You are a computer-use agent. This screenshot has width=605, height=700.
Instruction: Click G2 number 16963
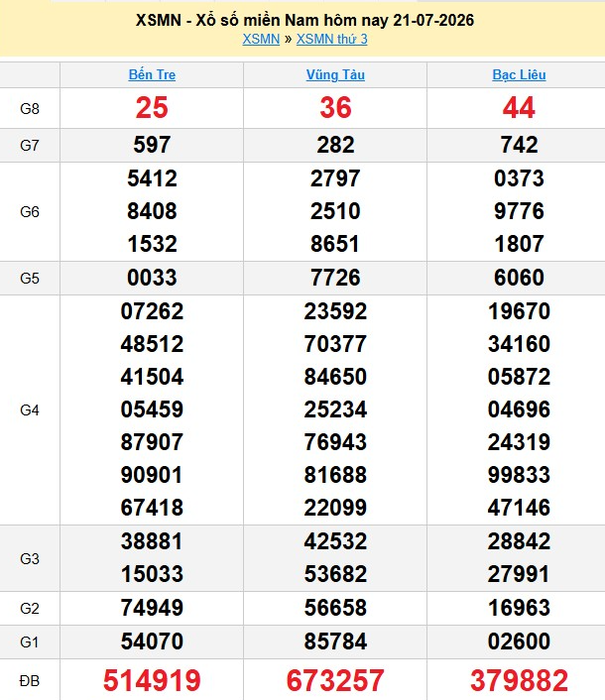[x=519, y=608]
